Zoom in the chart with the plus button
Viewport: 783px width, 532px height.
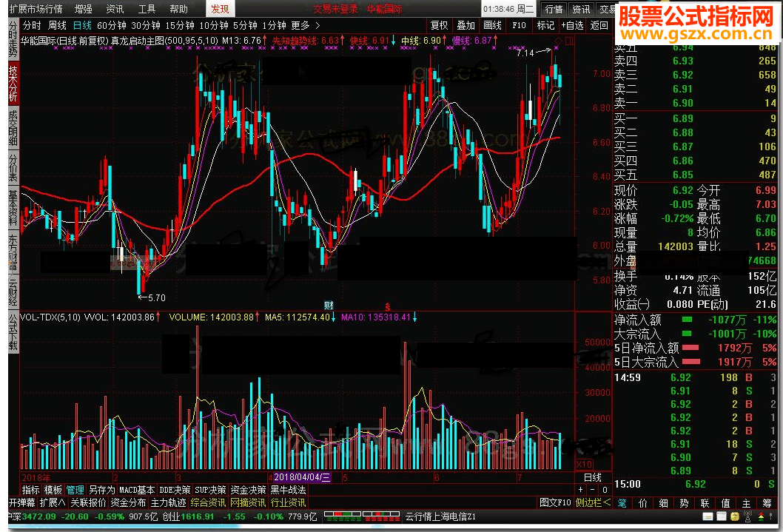581,490
